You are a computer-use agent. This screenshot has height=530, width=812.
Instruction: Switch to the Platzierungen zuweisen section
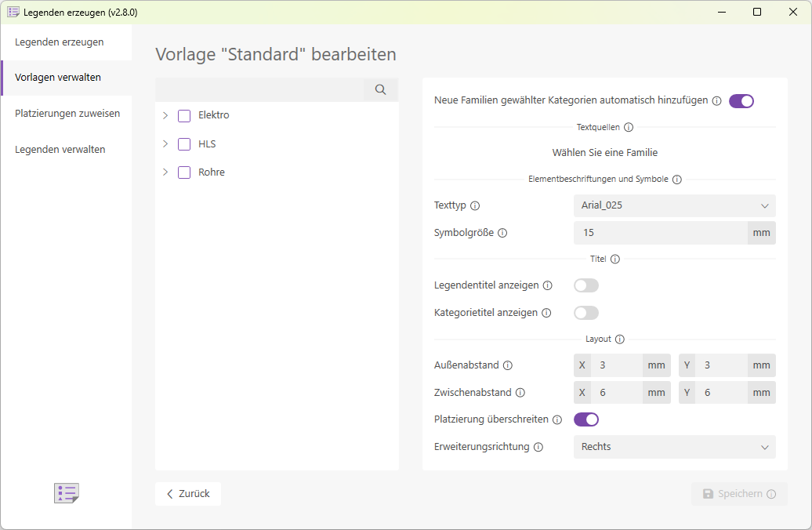click(67, 113)
